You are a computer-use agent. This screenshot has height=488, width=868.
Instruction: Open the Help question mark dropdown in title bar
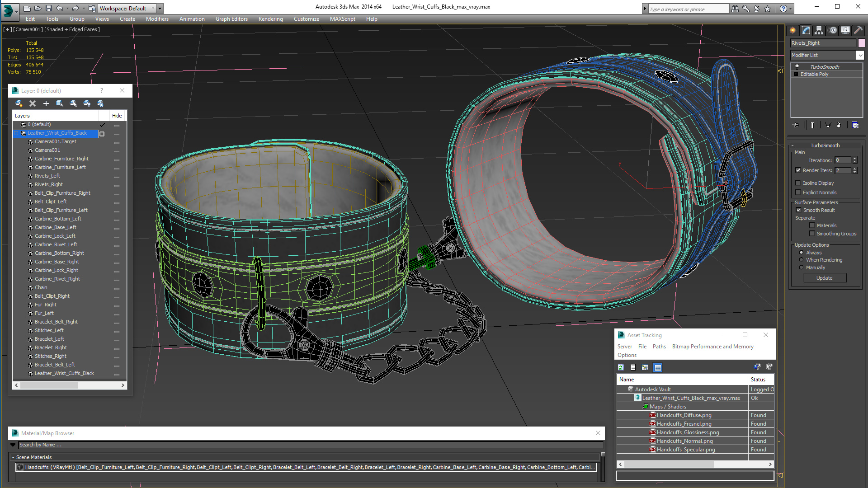click(x=790, y=9)
